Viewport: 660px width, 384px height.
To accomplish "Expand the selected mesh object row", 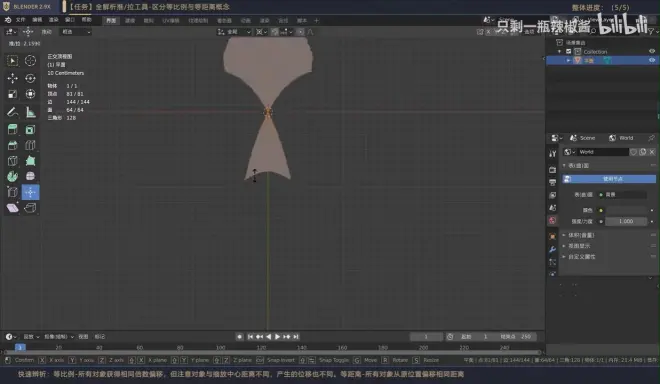I will click(568, 60).
